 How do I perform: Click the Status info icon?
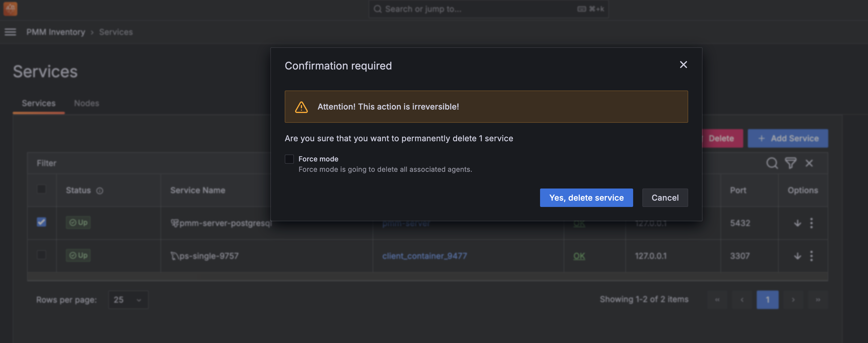[100, 191]
